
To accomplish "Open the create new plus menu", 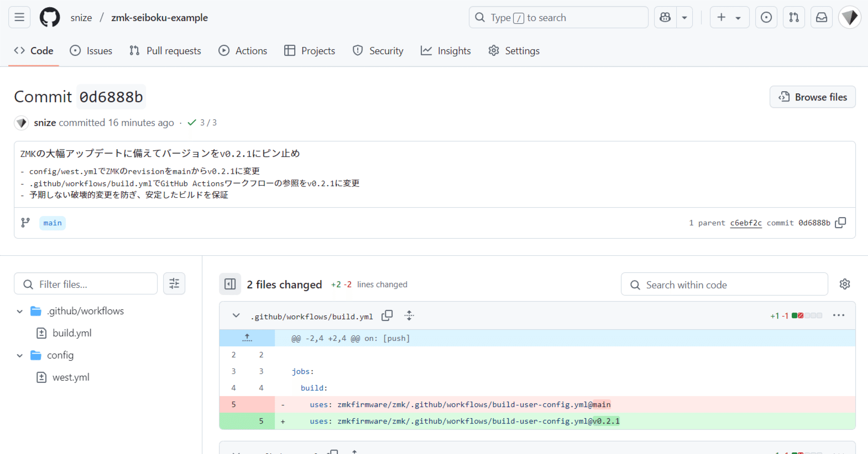I will [729, 18].
